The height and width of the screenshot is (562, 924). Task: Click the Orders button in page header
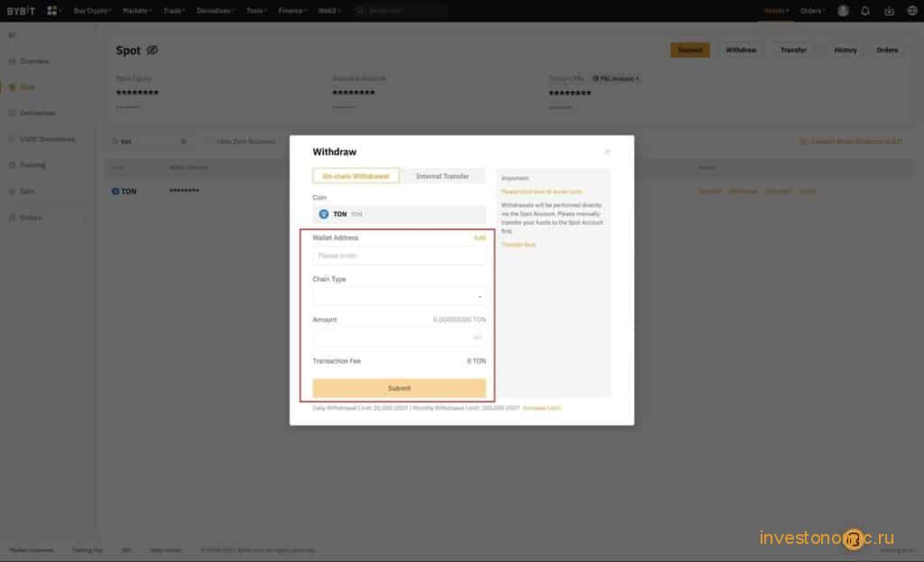[x=887, y=51]
